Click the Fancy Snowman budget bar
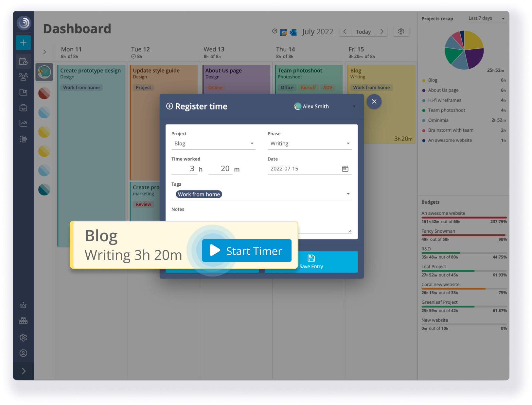Viewport: 532px width, 405px height. pyautogui.click(x=464, y=235)
